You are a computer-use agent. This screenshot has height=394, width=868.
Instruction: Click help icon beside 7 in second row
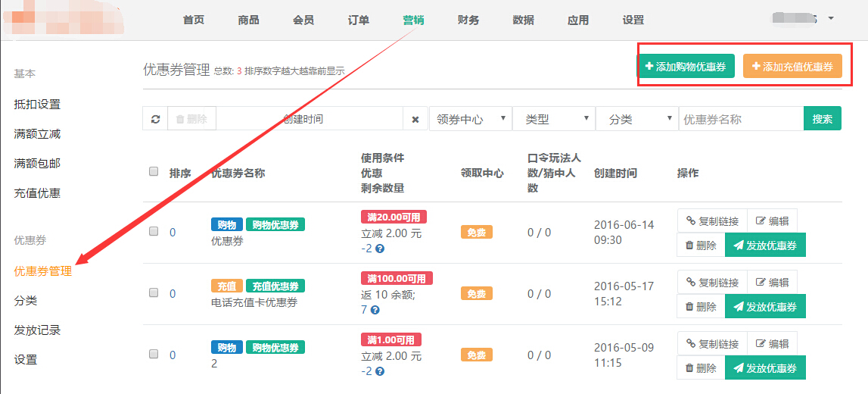(x=375, y=310)
